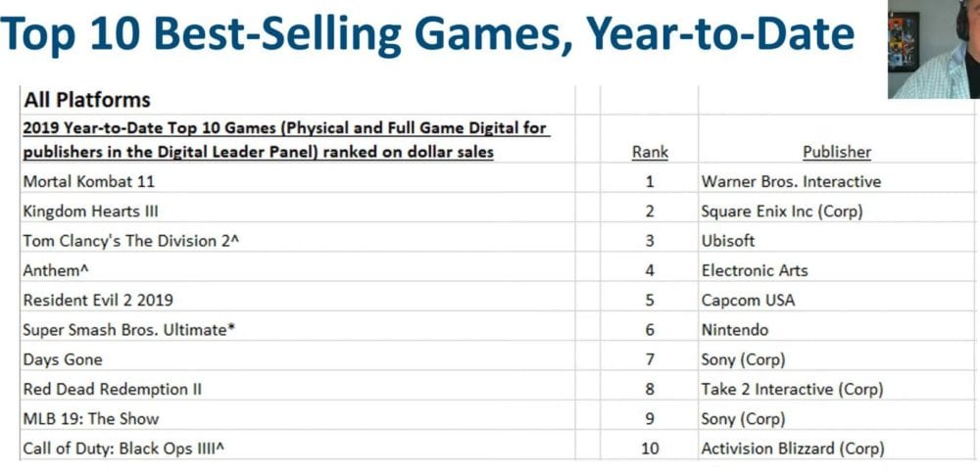
Task: Select the Kingdom Hearts III cell
Action: 90,211
